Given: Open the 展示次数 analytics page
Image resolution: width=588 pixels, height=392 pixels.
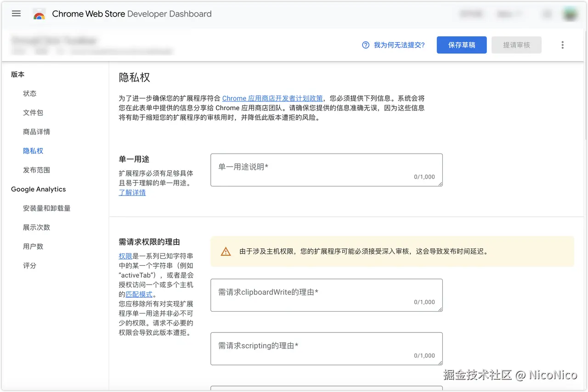Looking at the screenshot, I should tap(37, 227).
